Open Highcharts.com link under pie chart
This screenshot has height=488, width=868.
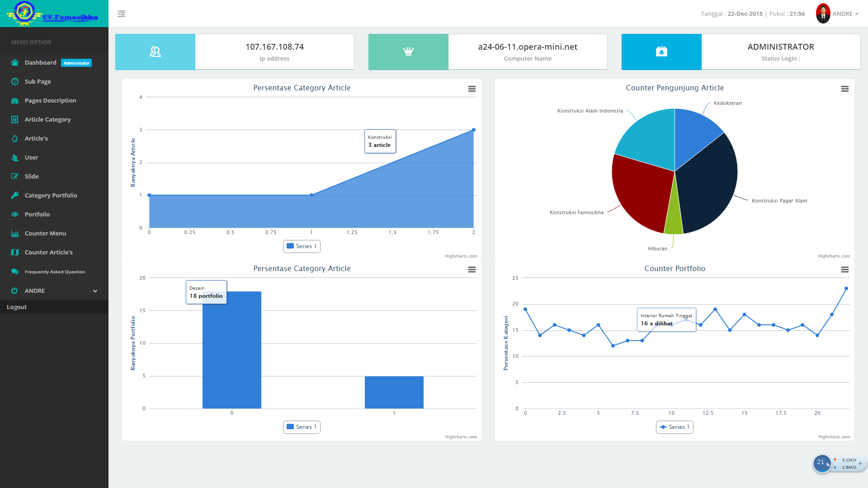click(834, 256)
